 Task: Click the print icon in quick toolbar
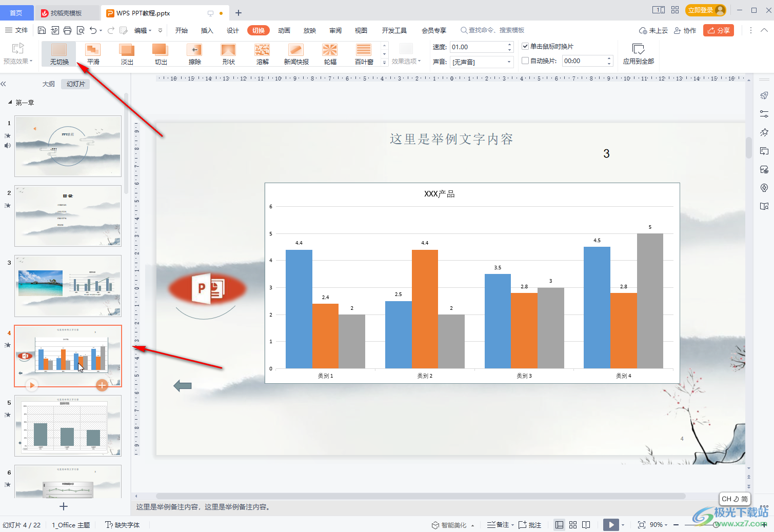tap(67, 30)
